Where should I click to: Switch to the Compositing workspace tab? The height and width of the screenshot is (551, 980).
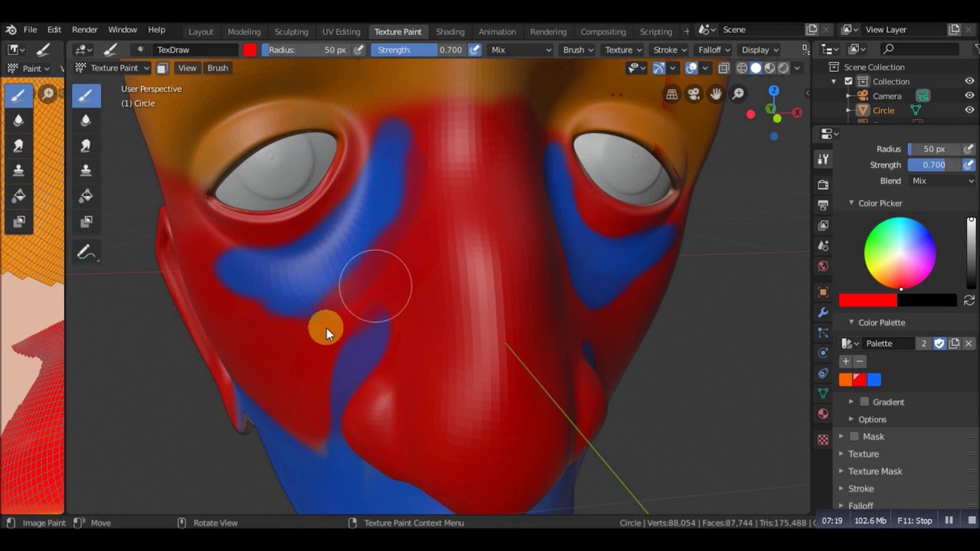click(603, 31)
